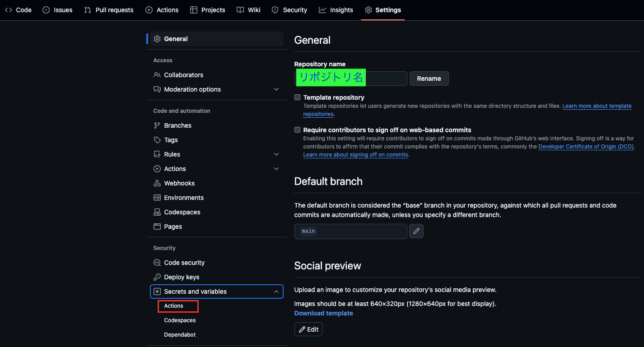Expand the Rules section chevron
Image resolution: width=644 pixels, height=347 pixels.
(276, 154)
